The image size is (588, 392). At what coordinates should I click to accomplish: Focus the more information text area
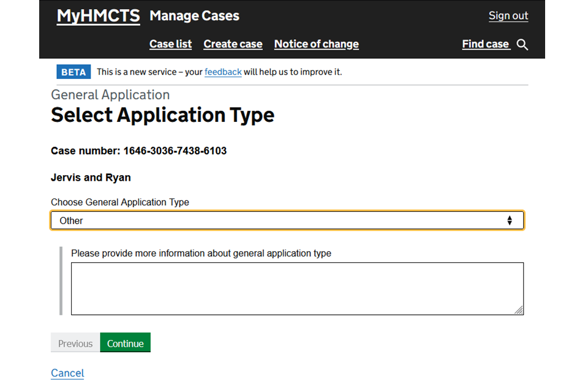(297, 288)
